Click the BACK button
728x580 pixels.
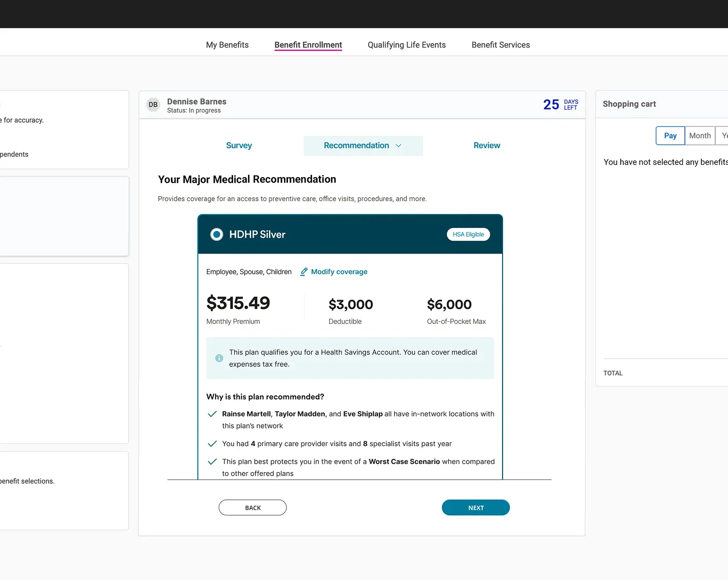point(253,507)
